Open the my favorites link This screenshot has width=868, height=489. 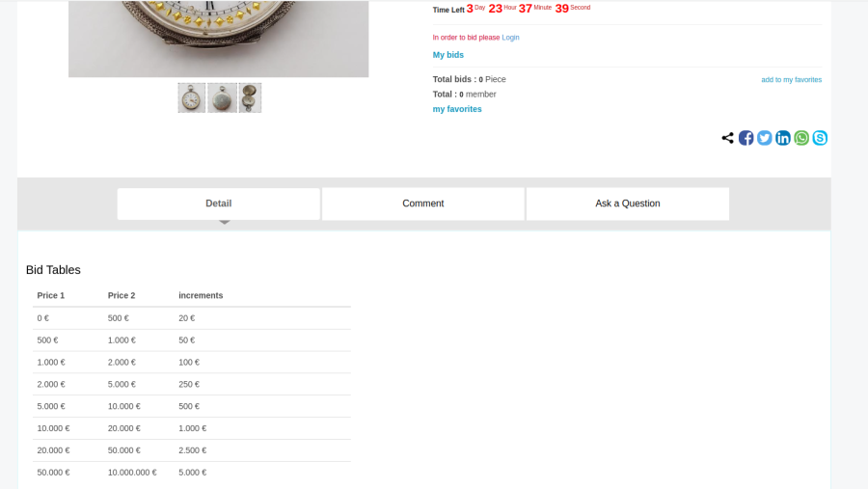pyautogui.click(x=456, y=109)
